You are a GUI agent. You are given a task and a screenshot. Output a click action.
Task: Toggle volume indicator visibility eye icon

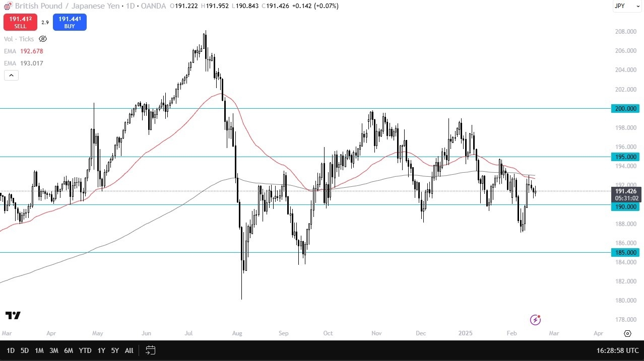[43, 39]
